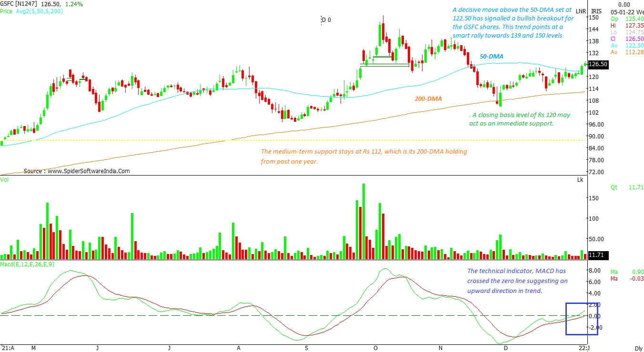
Task: Click the 50-DMA line label
Action: pyautogui.click(x=491, y=56)
